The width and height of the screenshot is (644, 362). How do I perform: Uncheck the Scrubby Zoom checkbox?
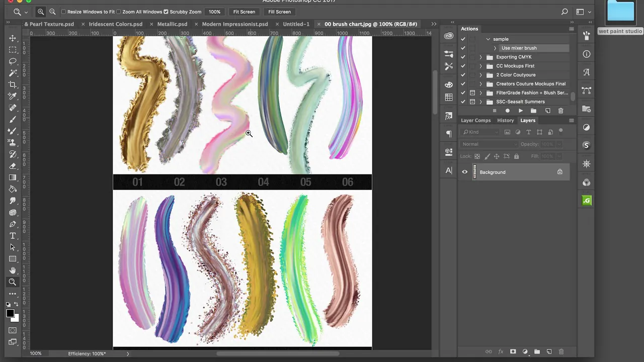(166, 12)
